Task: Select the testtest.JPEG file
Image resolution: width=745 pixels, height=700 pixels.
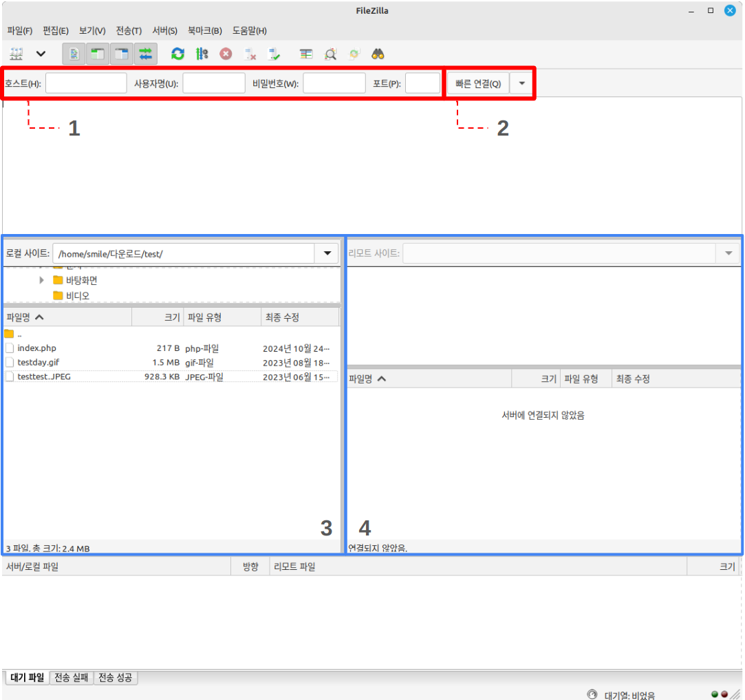Action: click(171, 376)
